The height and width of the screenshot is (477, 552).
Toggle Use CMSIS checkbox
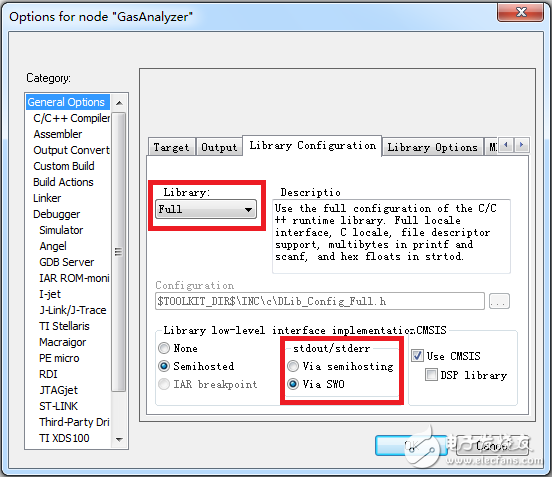coord(446,356)
